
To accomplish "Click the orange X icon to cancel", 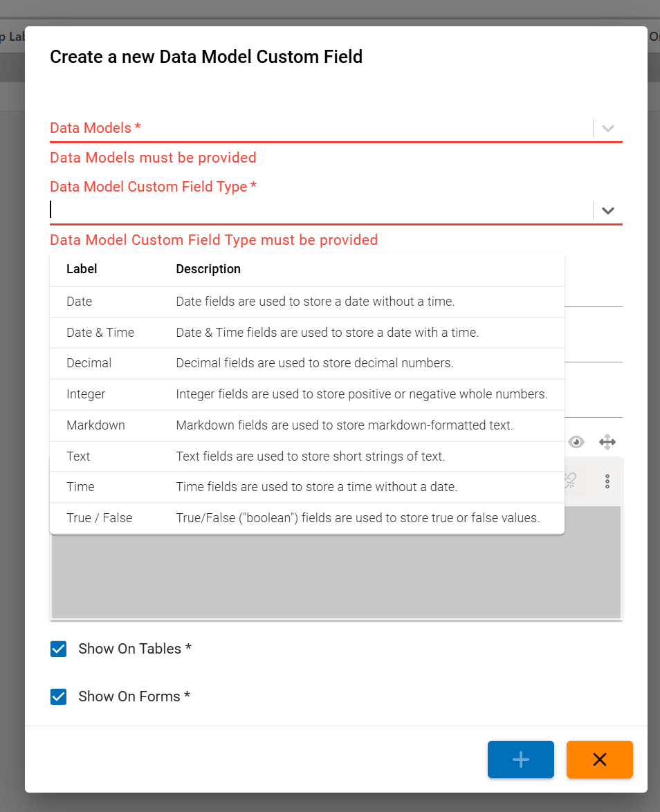I will pyautogui.click(x=599, y=759).
